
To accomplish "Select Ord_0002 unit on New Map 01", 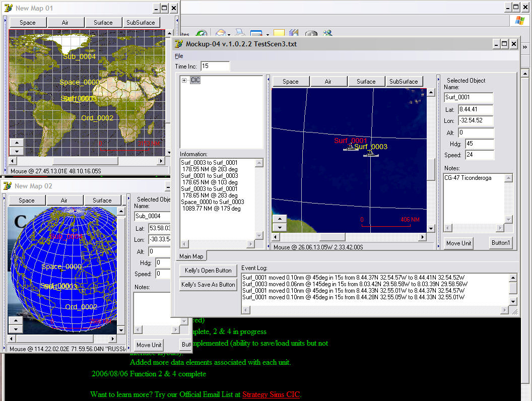I will click(x=97, y=118).
